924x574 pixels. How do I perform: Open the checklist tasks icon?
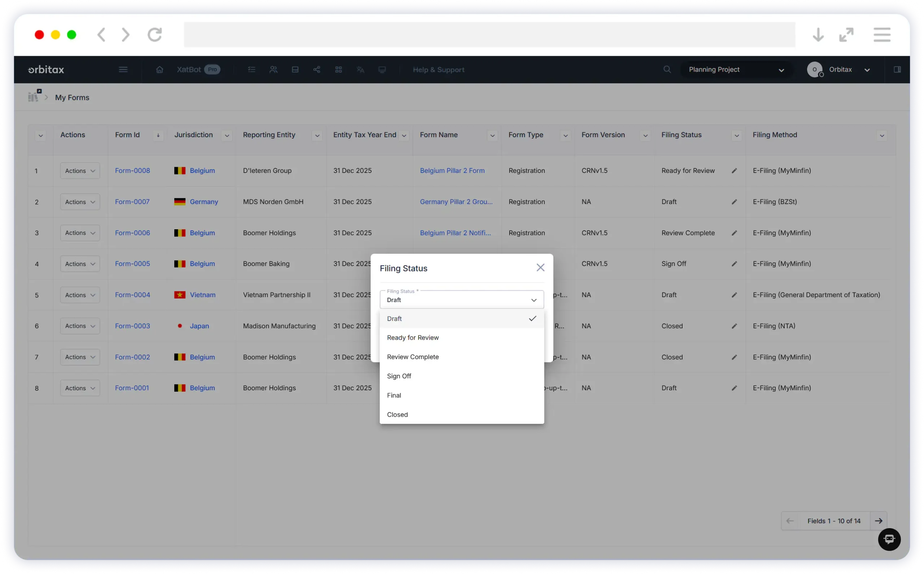point(252,69)
